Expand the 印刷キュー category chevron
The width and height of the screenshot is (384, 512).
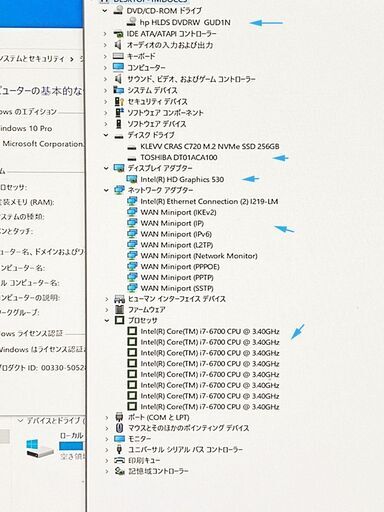[107, 460]
